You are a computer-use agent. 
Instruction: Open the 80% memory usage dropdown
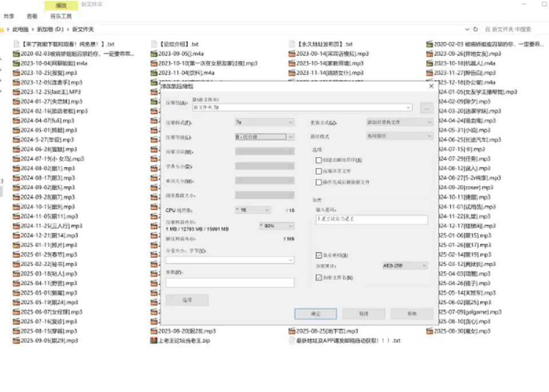click(277, 226)
